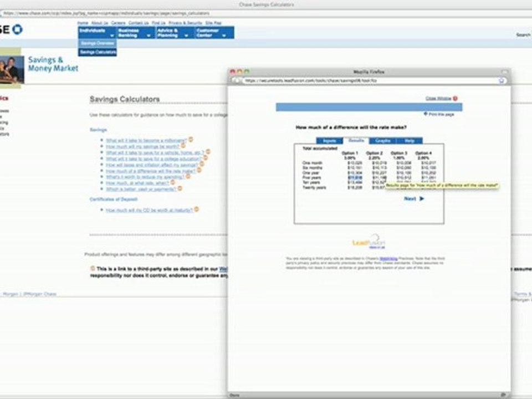Open 'How will taxes and inflation affect my savings?'
The height and width of the screenshot is (399, 532).
(x=152, y=165)
